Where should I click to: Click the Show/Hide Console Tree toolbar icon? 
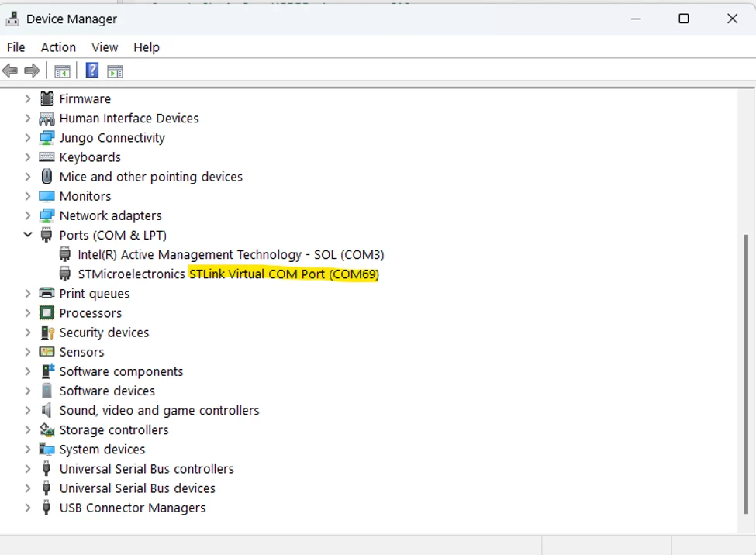pyautogui.click(x=62, y=71)
